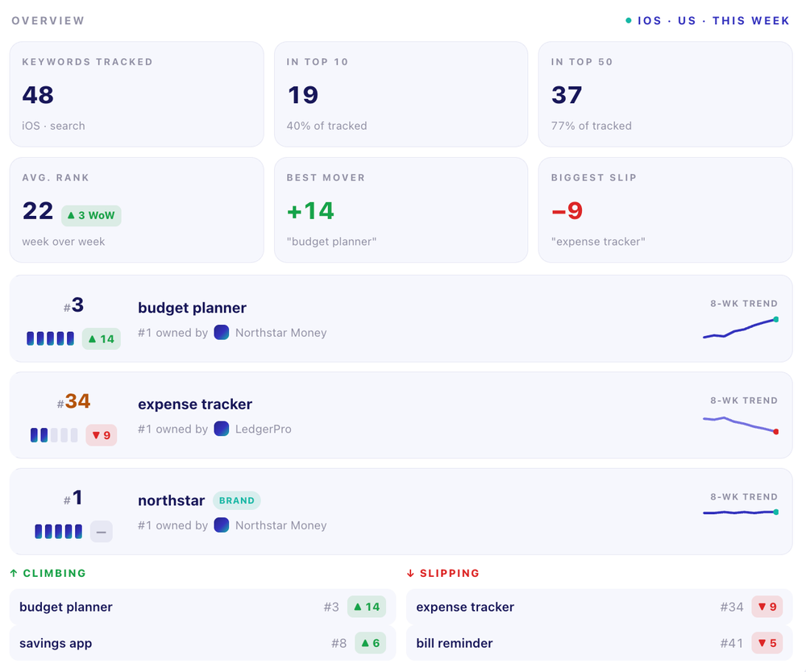Screen dimensions: 806x672
Task: Open the northstar 8-week trend chart
Action: 741,512
